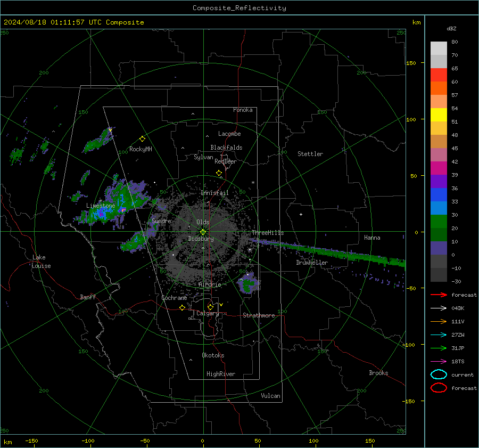Image resolution: width=479 pixels, height=448 pixels.
Task: Click the Sundre label
Action: pos(162,221)
